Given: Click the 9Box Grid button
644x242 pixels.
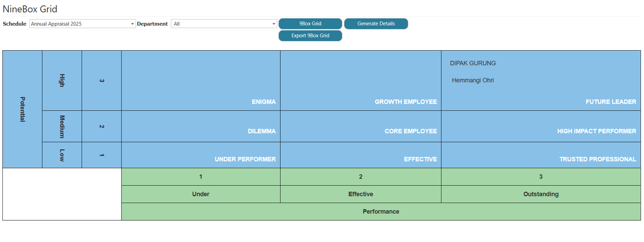Looking at the screenshot, I should (310, 24).
